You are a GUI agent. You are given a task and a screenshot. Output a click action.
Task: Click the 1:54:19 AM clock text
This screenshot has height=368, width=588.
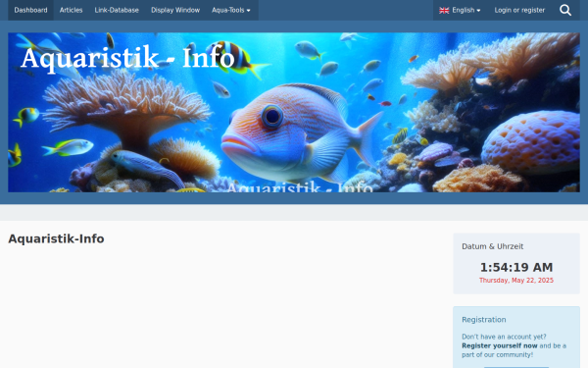pyautogui.click(x=516, y=267)
